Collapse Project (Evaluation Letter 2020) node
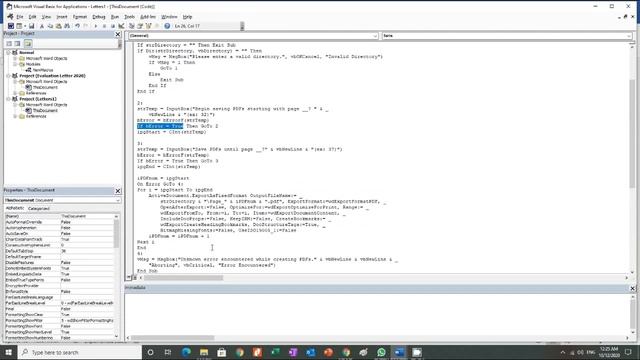This screenshot has width=640, height=360. point(9,76)
